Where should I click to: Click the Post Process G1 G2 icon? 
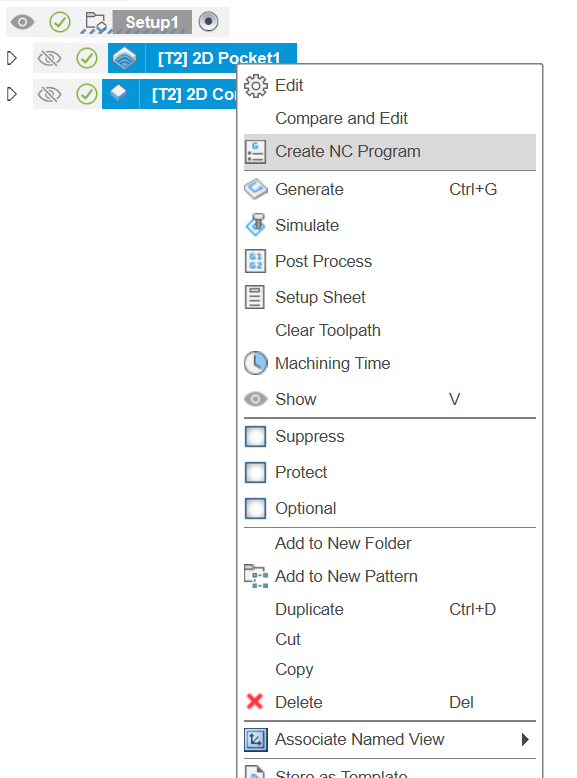point(256,261)
